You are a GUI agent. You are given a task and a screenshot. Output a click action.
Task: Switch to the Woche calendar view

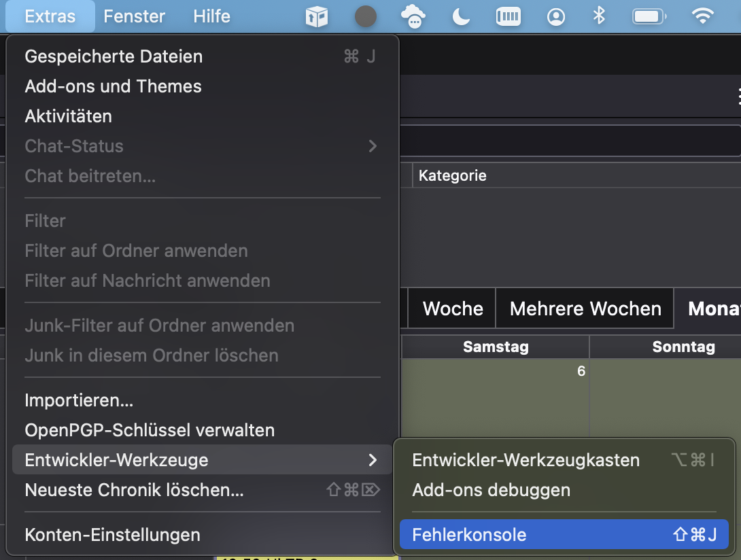[x=453, y=309]
